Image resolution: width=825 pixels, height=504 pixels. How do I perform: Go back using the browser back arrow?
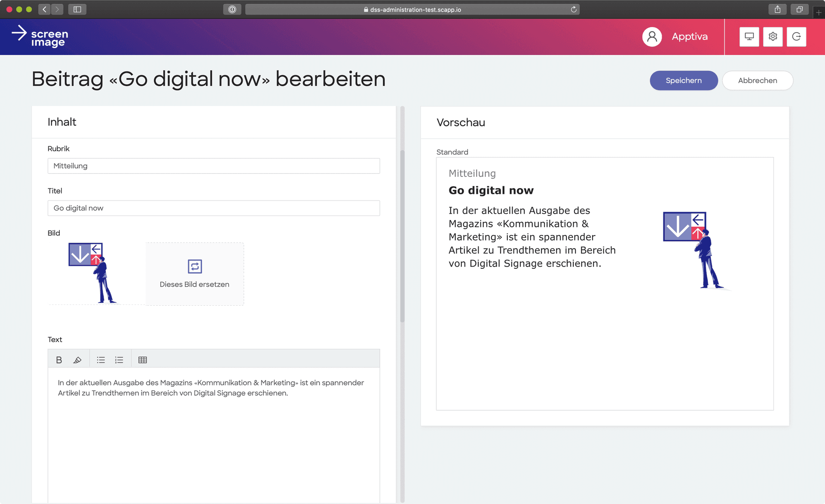point(44,9)
